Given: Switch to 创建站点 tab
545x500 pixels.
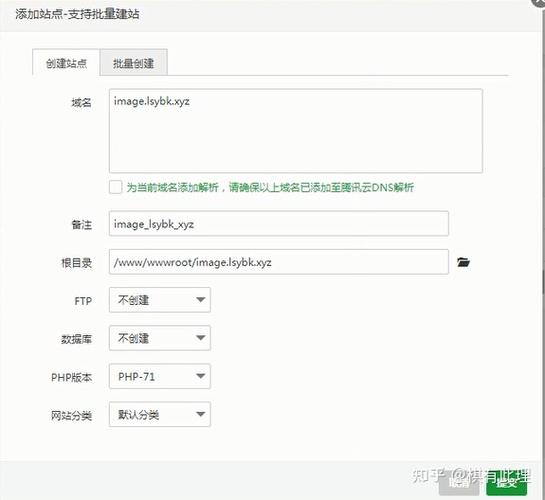Looking at the screenshot, I should tap(66, 63).
